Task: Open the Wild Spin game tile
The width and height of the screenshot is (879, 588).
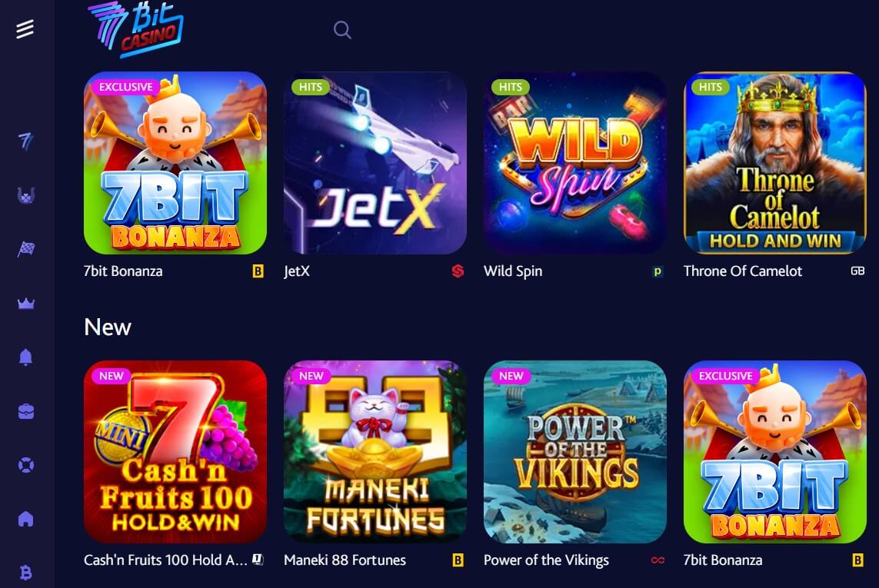Action: (x=575, y=162)
